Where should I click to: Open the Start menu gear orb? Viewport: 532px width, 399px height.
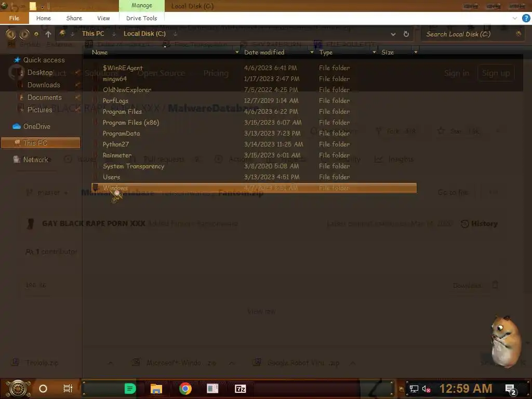[x=18, y=389]
